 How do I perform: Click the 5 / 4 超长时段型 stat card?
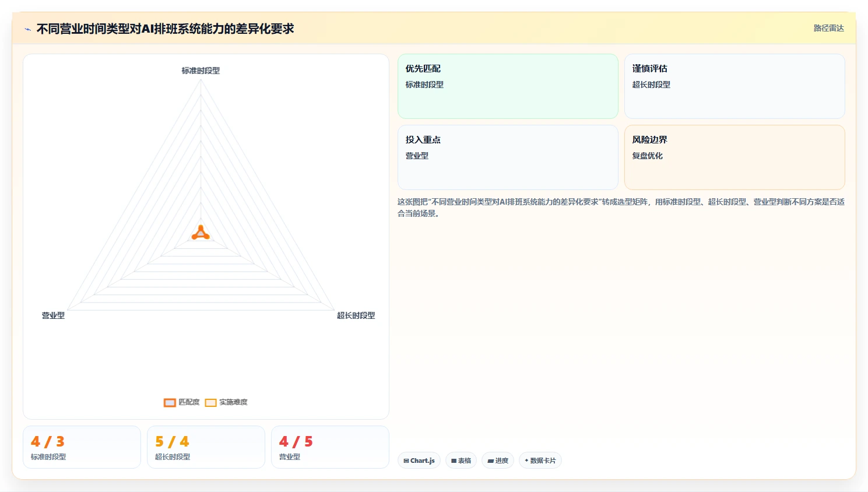pos(206,447)
